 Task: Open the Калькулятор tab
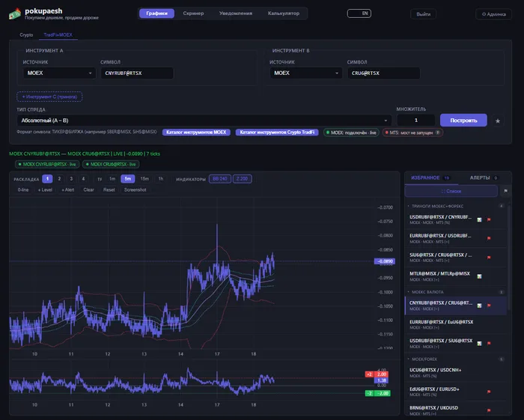pos(284,13)
